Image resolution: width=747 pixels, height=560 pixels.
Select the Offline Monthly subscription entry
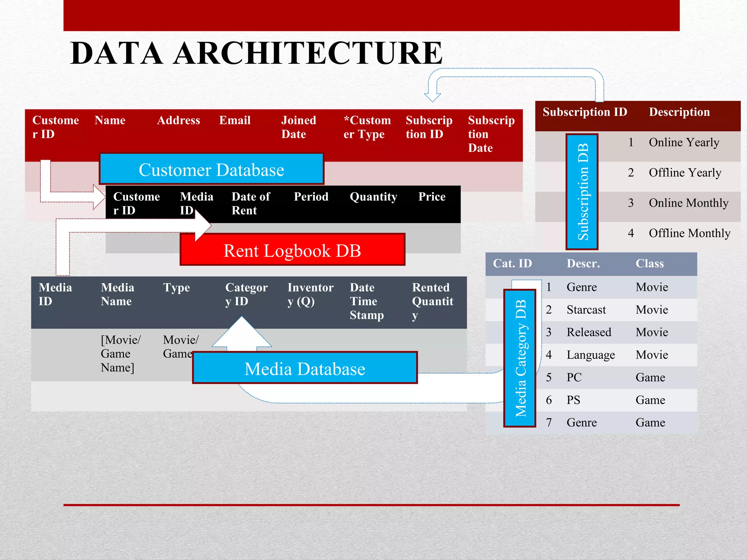tap(689, 233)
